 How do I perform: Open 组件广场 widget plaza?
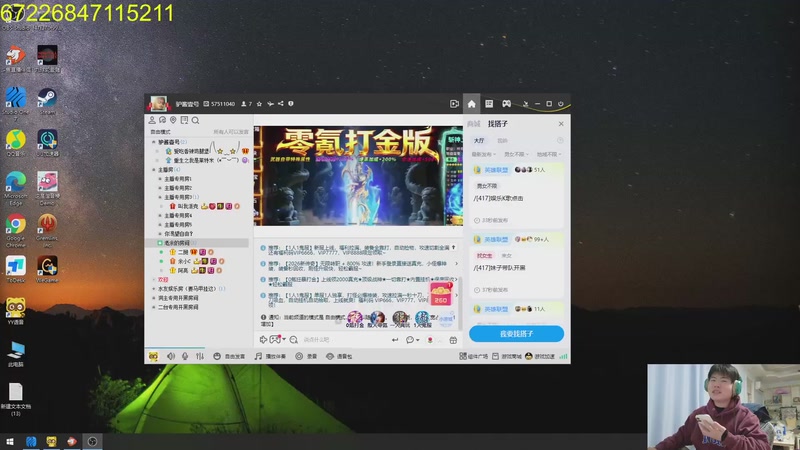tap(473, 356)
